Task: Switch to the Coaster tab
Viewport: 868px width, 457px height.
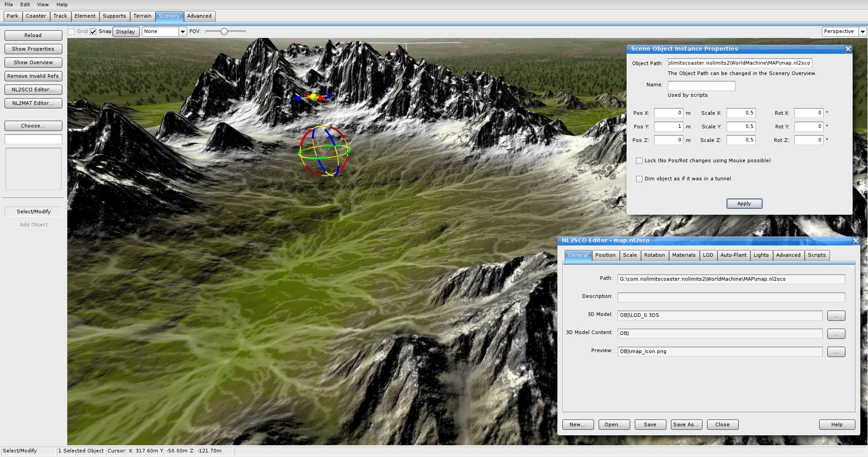Action: pyautogui.click(x=36, y=16)
